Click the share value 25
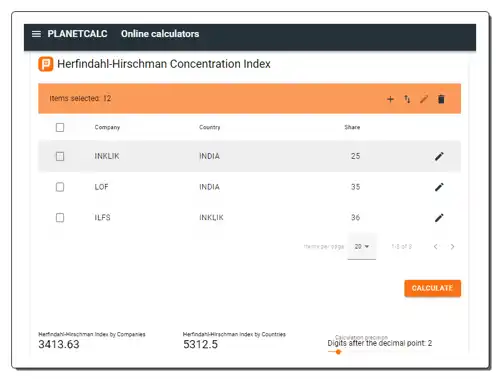This screenshot has width=500, height=379. [355, 156]
